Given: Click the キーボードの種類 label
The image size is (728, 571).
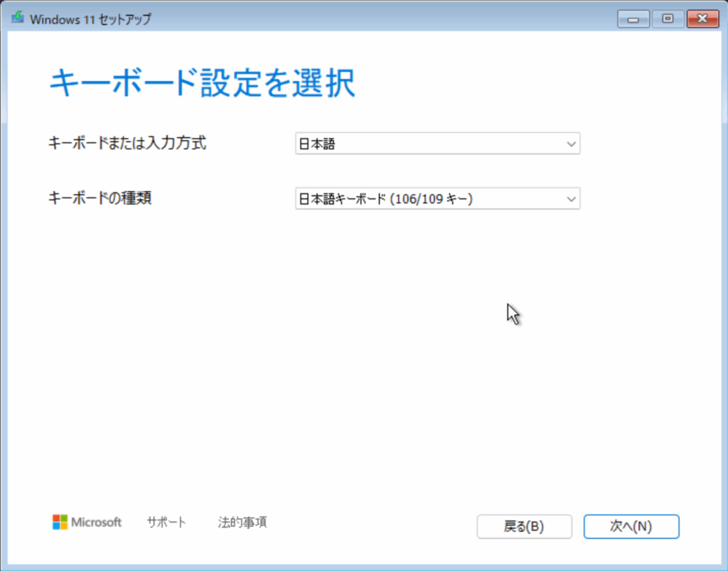Looking at the screenshot, I should click(x=100, y=198).
